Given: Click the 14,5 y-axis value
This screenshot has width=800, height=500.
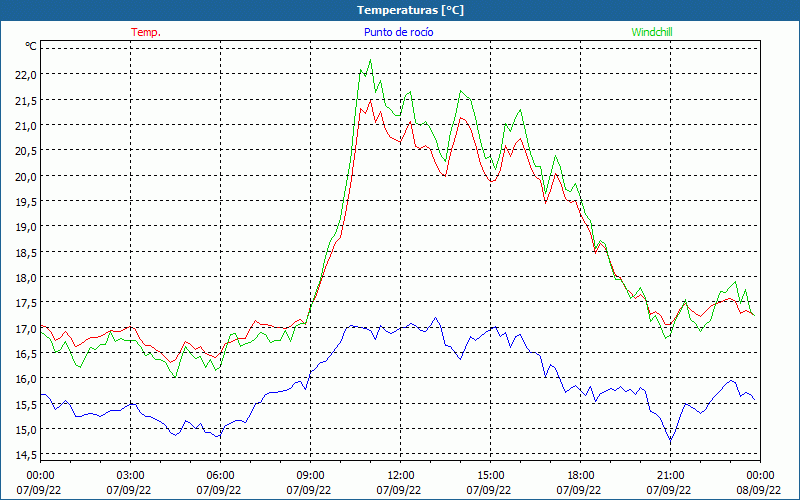Looking at the screenshot, I should coord(27,455).
